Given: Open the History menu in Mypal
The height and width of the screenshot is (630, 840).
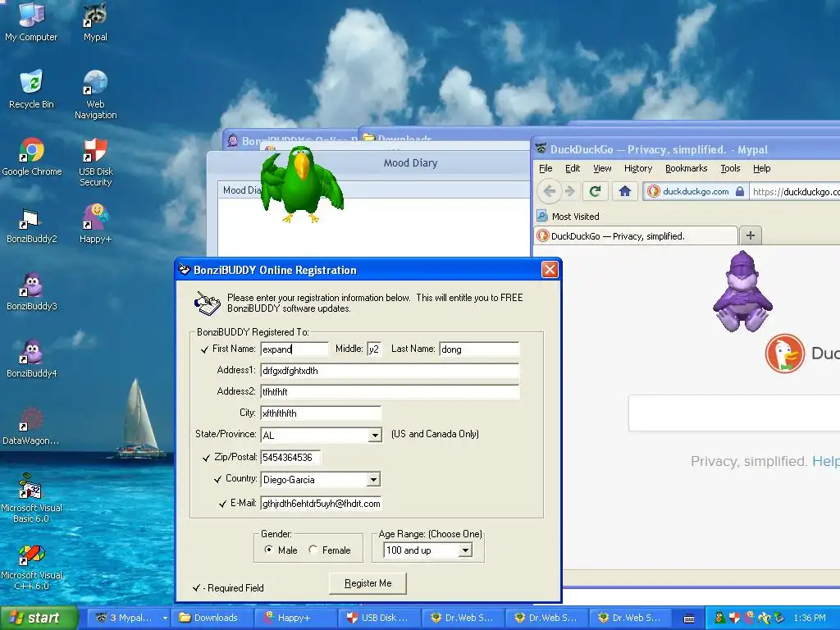Looking at the screenshot, I should (638, 168).
